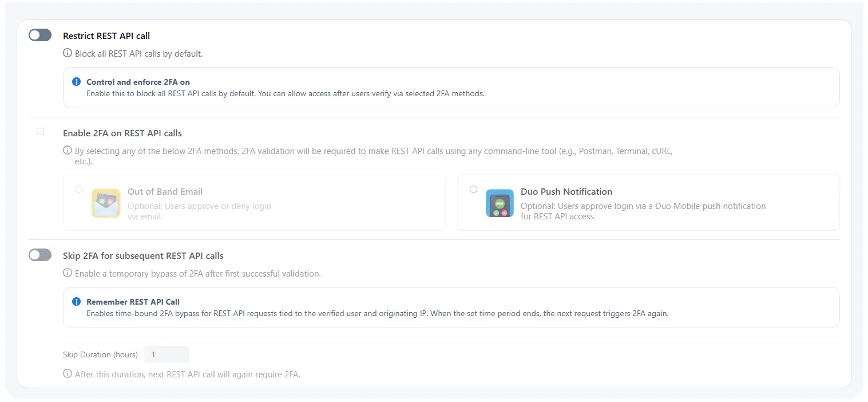Click the blue info icon in Remember REST API Call box

[76, 301]
